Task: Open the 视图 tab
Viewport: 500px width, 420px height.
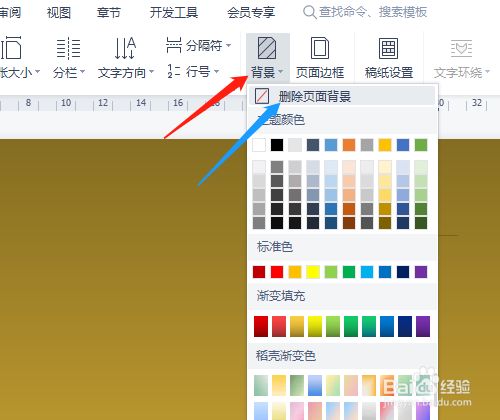Action: pyautogui.click(x=59, y=13)
